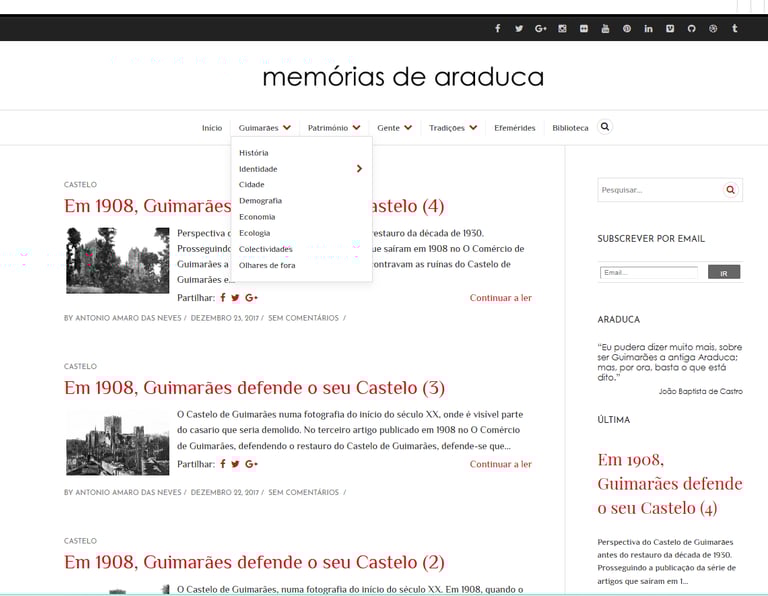Viewport: 768px width, 596px height.
Task: Open post title Castelo (3)
Action: [254, 388]
